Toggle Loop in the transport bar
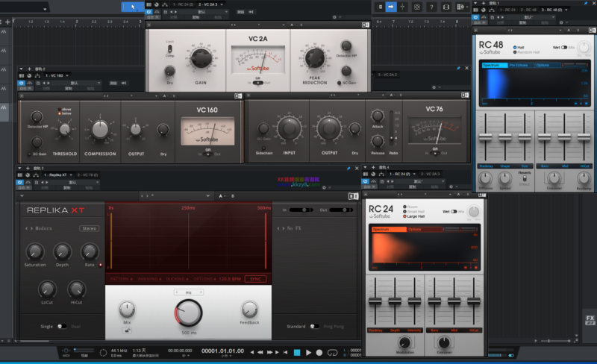 click(x=332, y=353)
